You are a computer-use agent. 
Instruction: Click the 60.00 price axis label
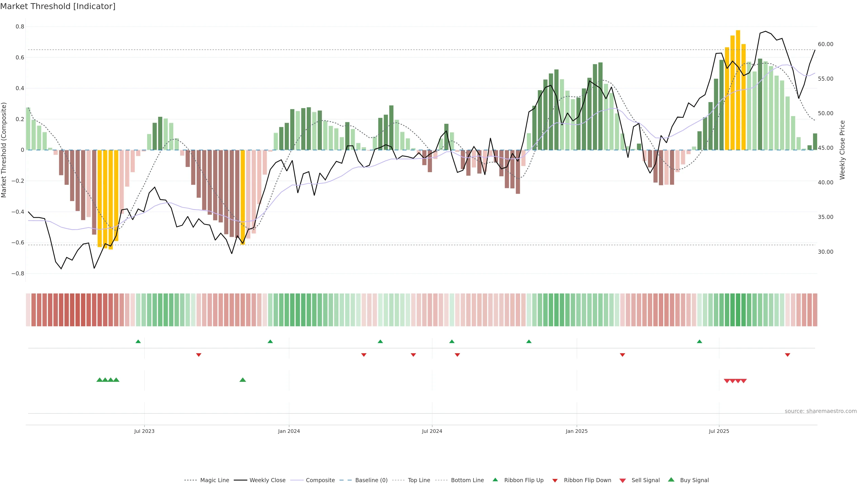825,44
